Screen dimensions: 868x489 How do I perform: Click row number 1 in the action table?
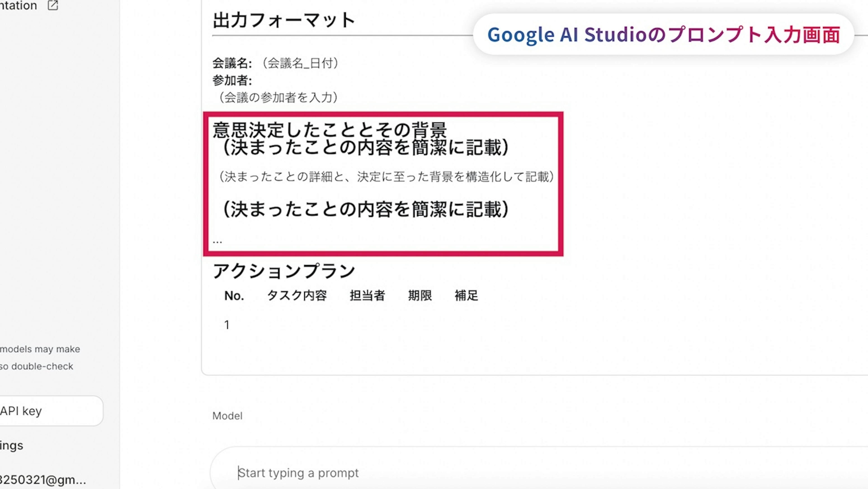point(227,325)
